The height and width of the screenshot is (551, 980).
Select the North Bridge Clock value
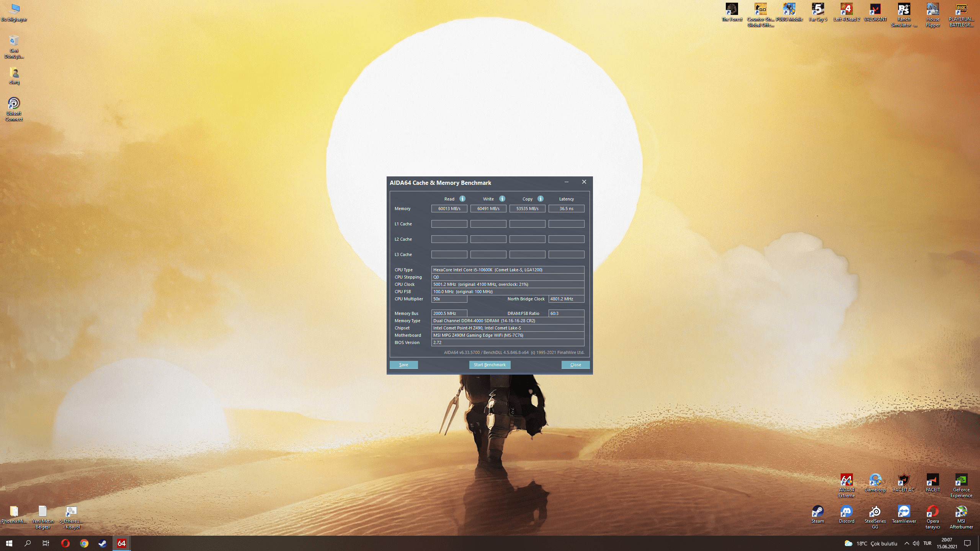pyautogui.click(x=567, y=299)
